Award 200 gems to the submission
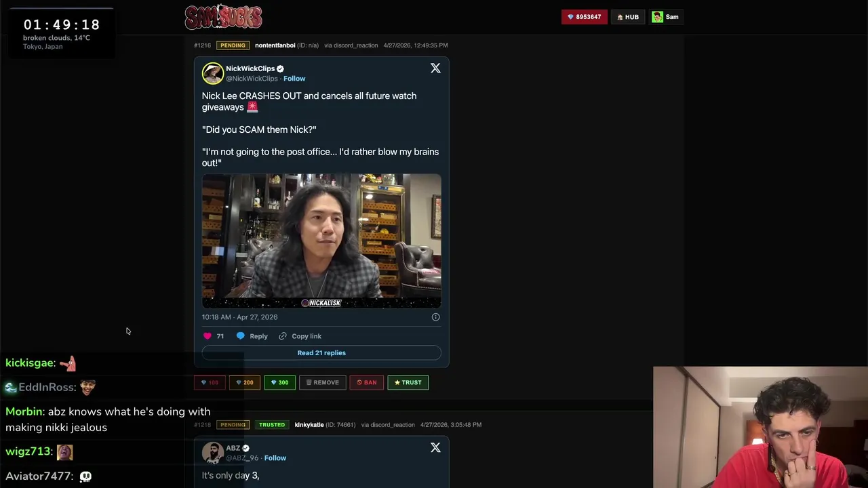 pyautogui.click(x=245, y=383)
